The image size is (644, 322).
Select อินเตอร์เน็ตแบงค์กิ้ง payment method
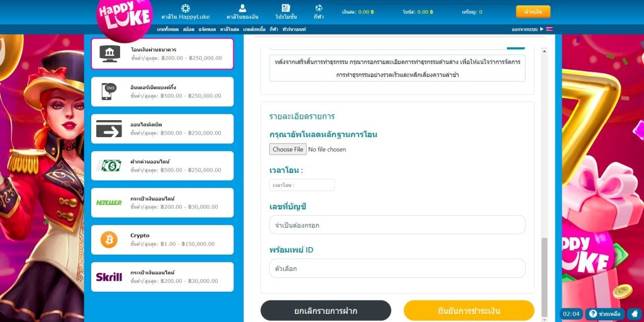pos(162,91)
